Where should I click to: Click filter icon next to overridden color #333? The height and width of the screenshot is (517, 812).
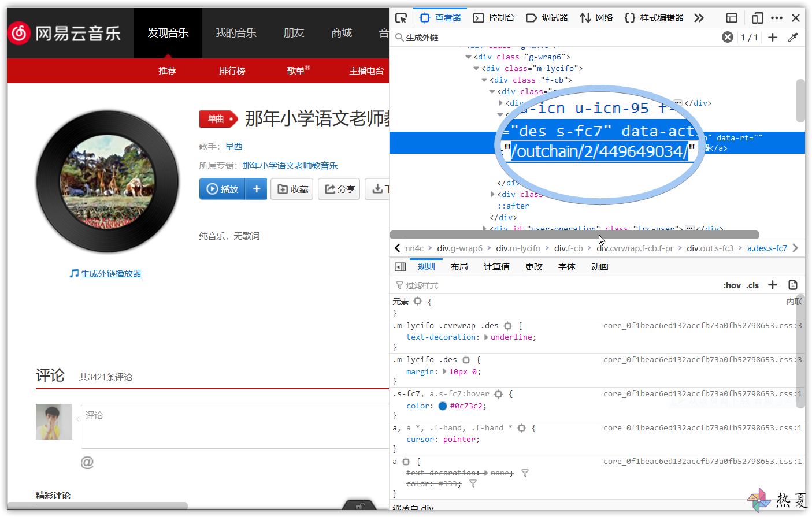(x=473, y=484)
